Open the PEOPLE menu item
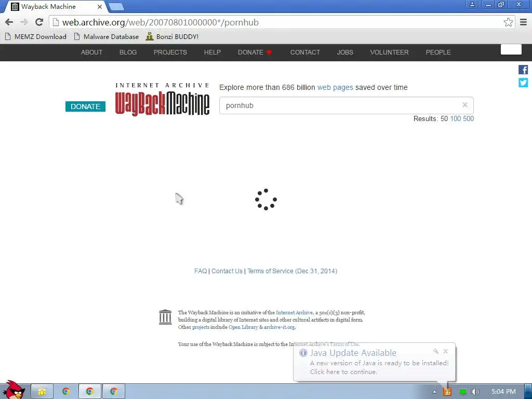 pos(438,52)
